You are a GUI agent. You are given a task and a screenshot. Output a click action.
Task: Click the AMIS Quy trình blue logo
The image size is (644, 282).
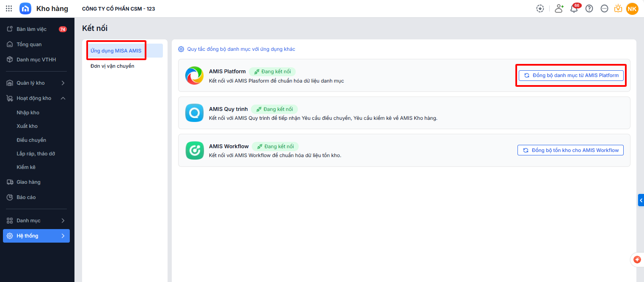(x=195, y=113)
